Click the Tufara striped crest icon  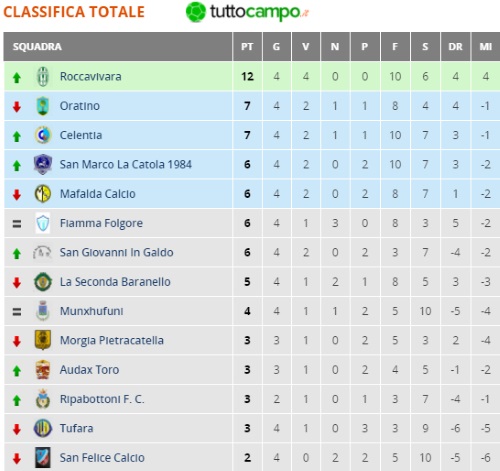[x=43, y=428]
